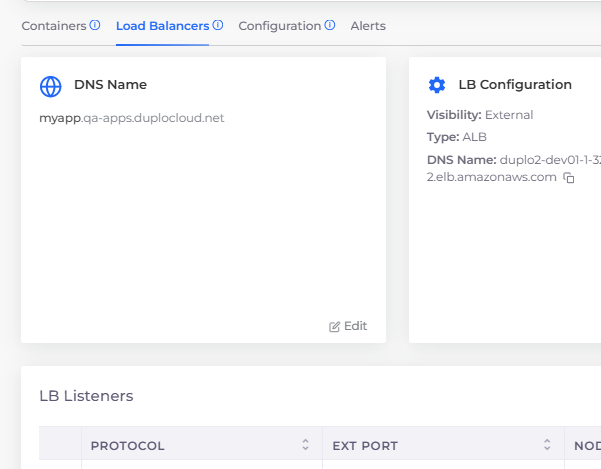
Task: Click the Visibility: External field
Action: tap(480, 115)
